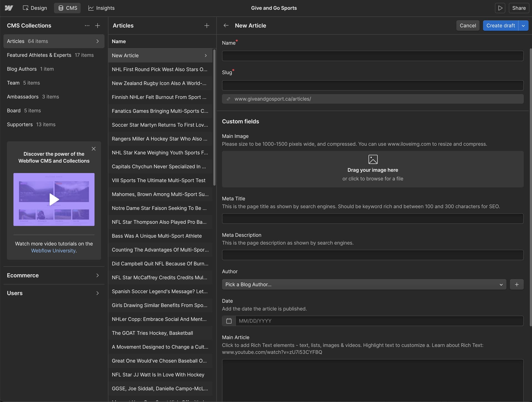The image size is (532, 402).
Task: Switch to the Insights tab
Action: 101,8
